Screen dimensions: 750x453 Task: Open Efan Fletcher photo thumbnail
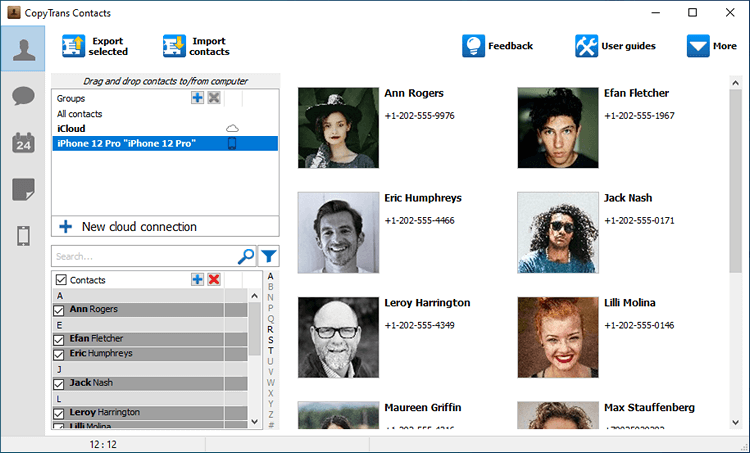(x=558, y=128)
